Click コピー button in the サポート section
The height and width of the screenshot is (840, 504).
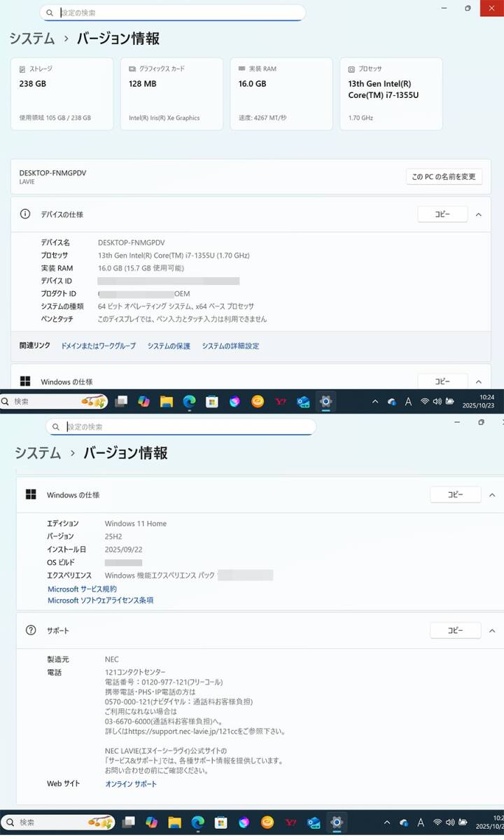[455, 630]
